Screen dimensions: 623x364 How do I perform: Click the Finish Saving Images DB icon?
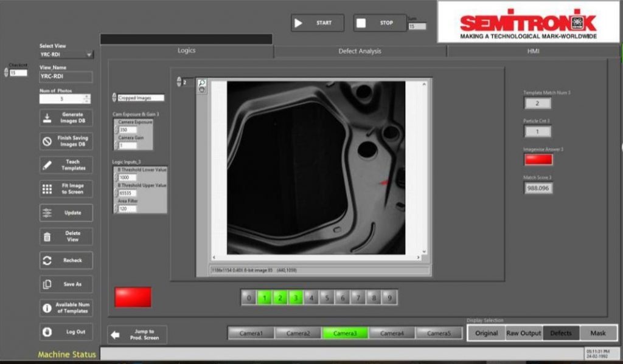click(47, 142)
